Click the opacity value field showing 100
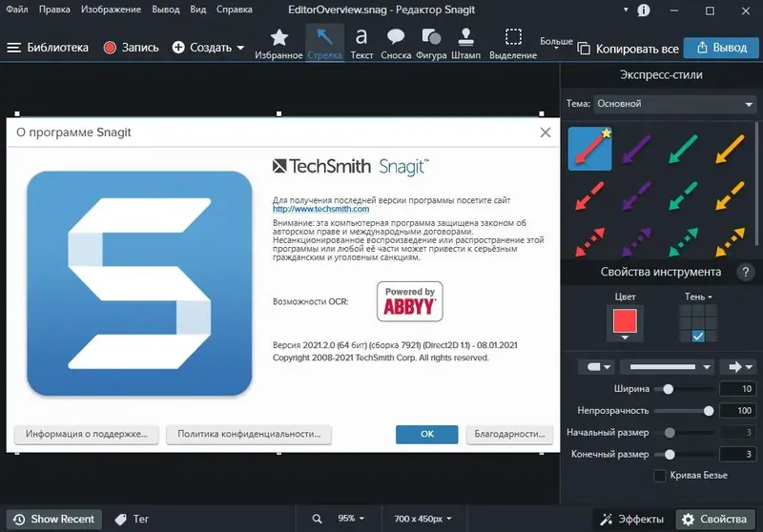The image size is (763, 532). pos(737,411)
